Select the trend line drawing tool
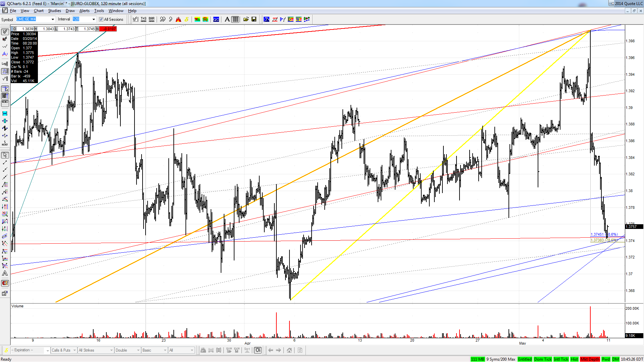 pyautogui.click(x=5, y=163)
